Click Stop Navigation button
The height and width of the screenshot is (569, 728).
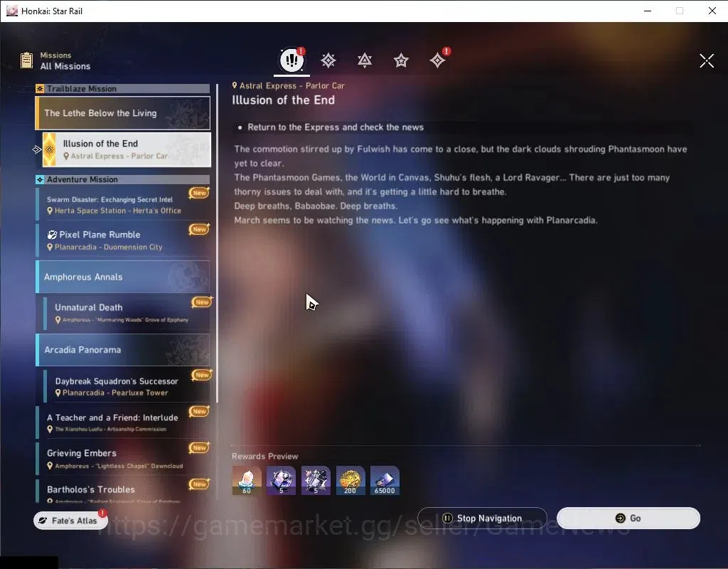pos(482,518)
